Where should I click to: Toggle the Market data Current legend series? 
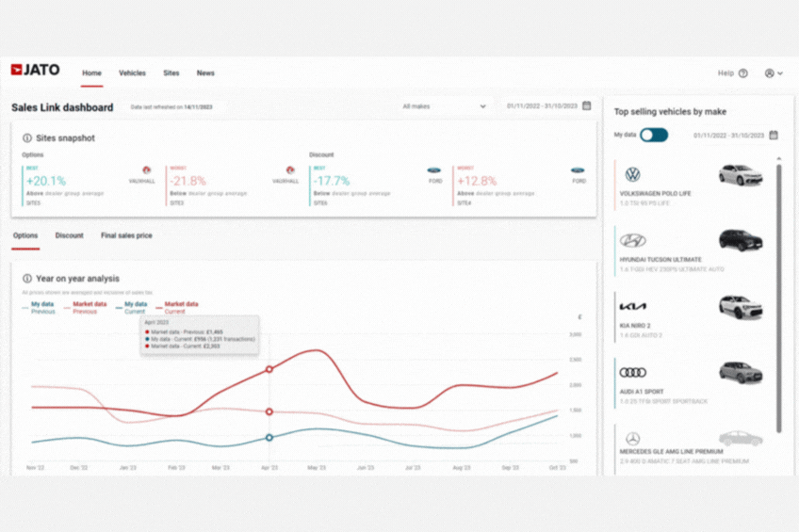(181, 307)
